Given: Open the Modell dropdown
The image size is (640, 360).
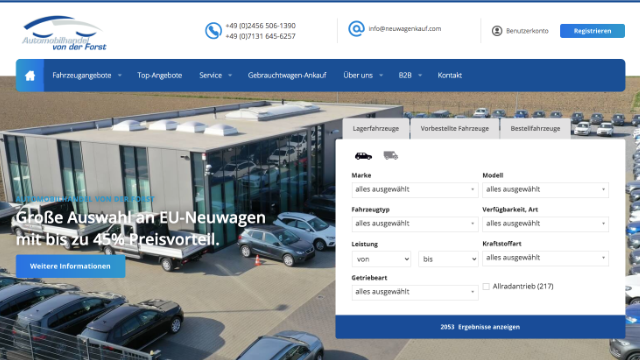Looking at the screenshot, I should [x=545, y=190].
